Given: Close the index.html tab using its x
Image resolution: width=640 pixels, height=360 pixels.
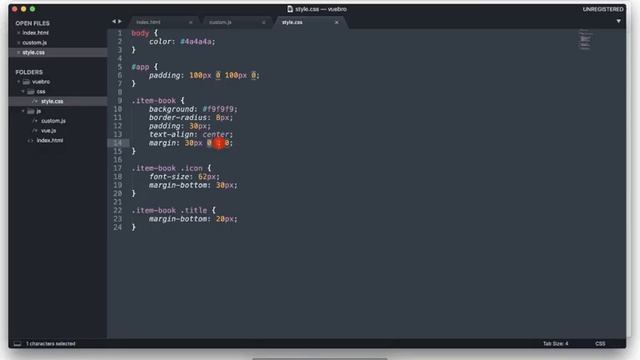Looking at the screenshot, I should (x=191, y=22).
